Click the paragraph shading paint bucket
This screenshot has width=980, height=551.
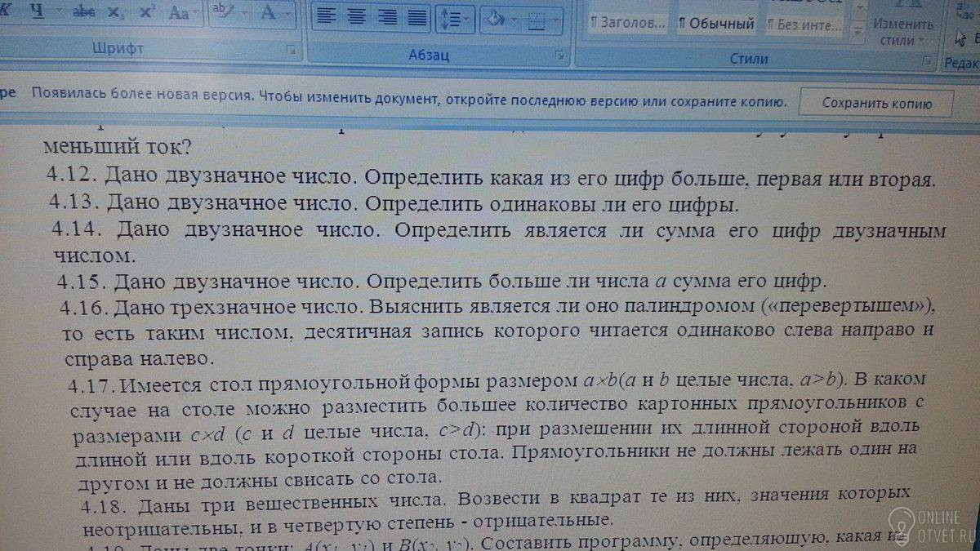coord(493,19)
